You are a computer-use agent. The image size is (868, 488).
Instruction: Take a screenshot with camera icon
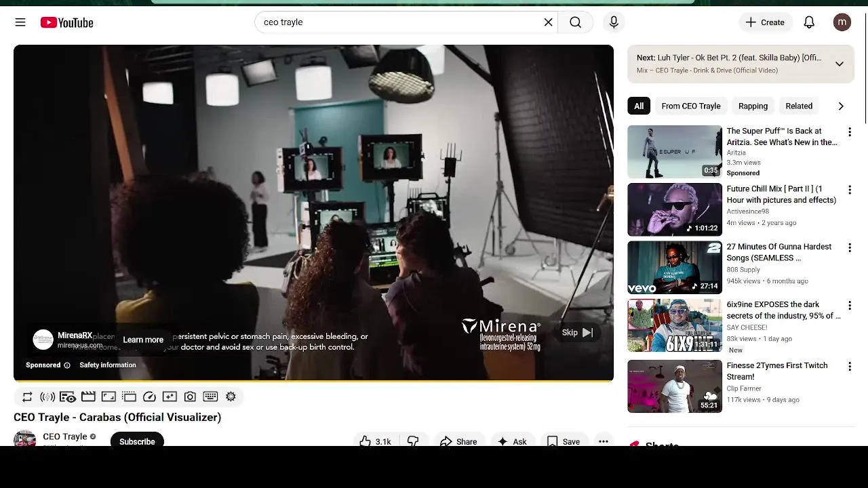[x=190, y=396]
